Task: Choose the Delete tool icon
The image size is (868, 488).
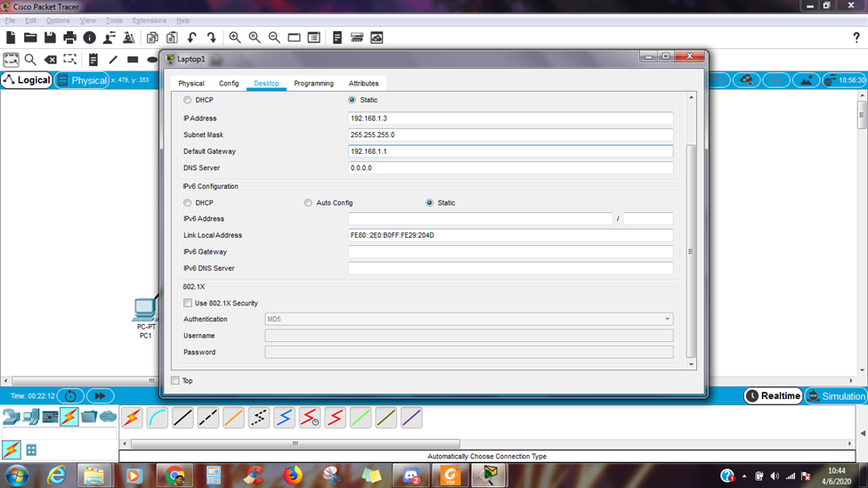Action: (51, 60)
